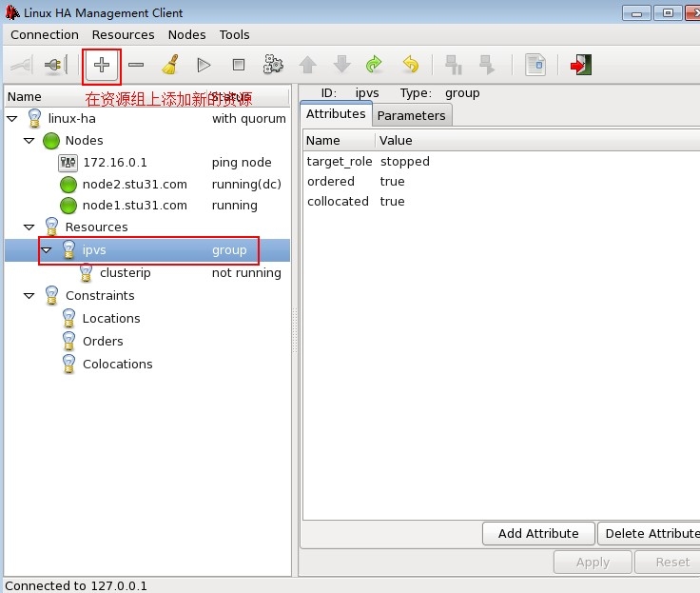Switch to the Attributes tab

(336, 114)
